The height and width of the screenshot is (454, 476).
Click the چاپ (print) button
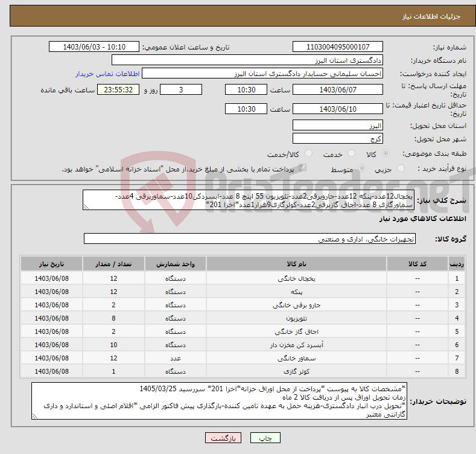(x=265, y=438)
